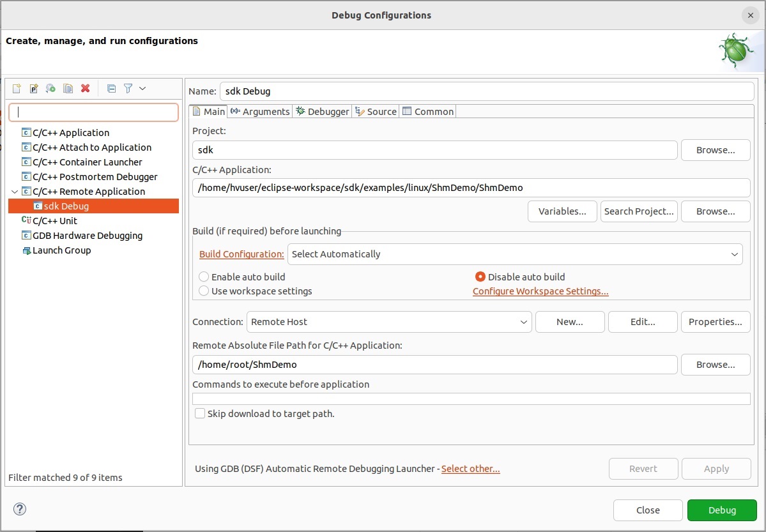Click the green Debug button
766x532 pixels.
click(722, 510)
